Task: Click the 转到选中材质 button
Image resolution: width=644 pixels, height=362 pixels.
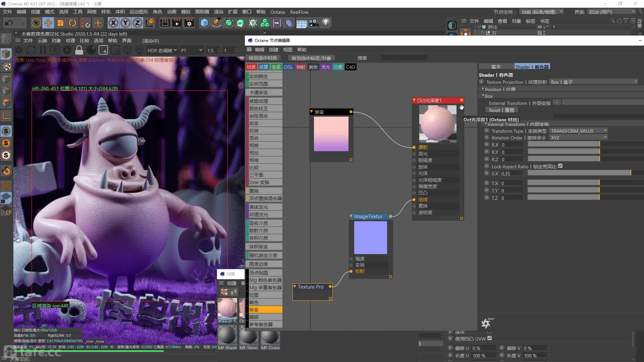Action: 263,58
